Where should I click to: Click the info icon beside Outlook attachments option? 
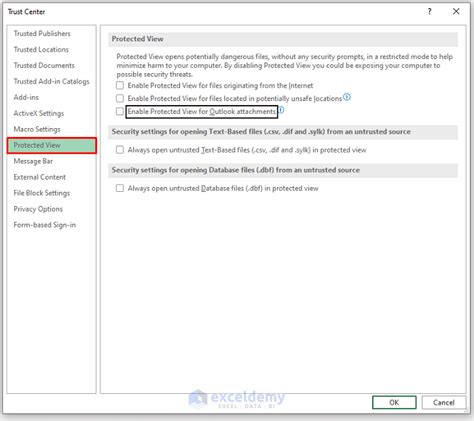(281, 110)
